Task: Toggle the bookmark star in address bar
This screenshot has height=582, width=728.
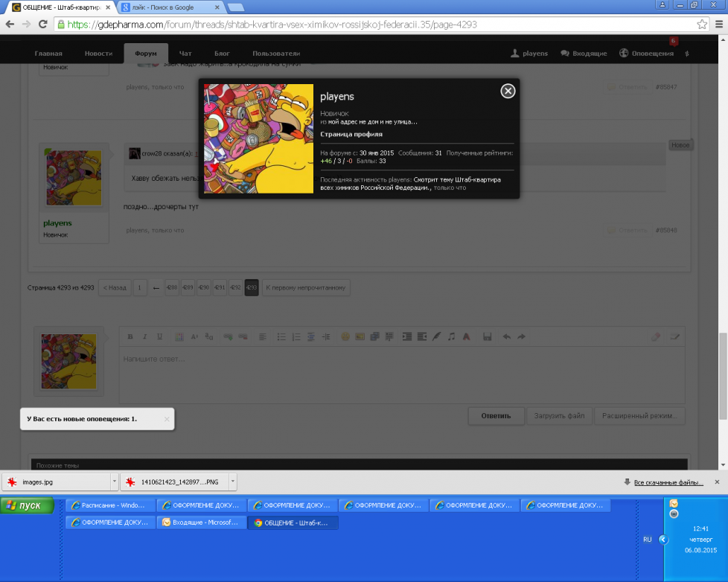Action: coord(701,24)
